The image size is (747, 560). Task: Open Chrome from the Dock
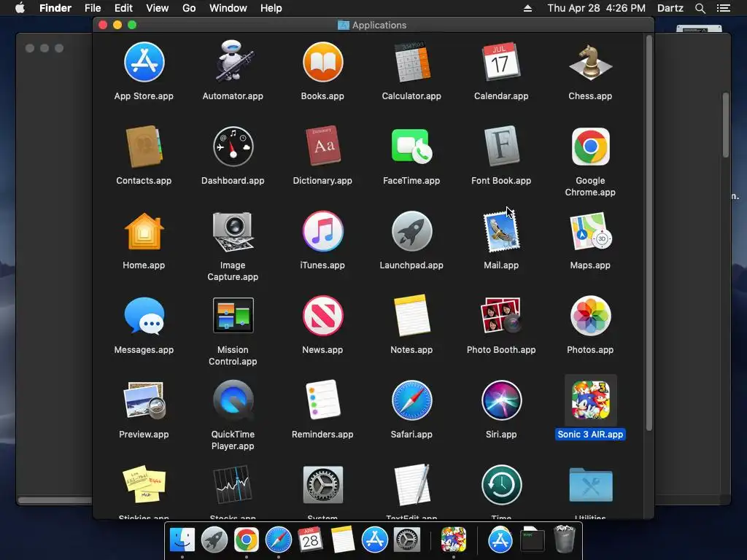[x=247, y=540]
